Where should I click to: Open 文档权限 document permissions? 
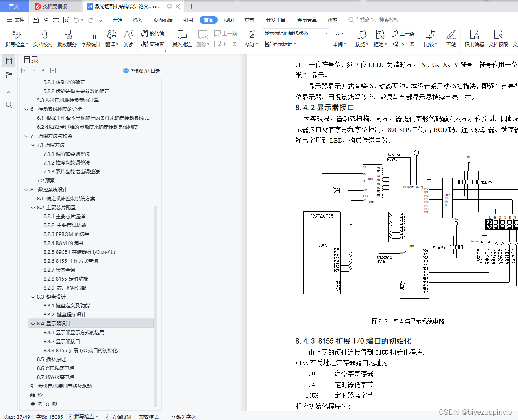[498, 39]
